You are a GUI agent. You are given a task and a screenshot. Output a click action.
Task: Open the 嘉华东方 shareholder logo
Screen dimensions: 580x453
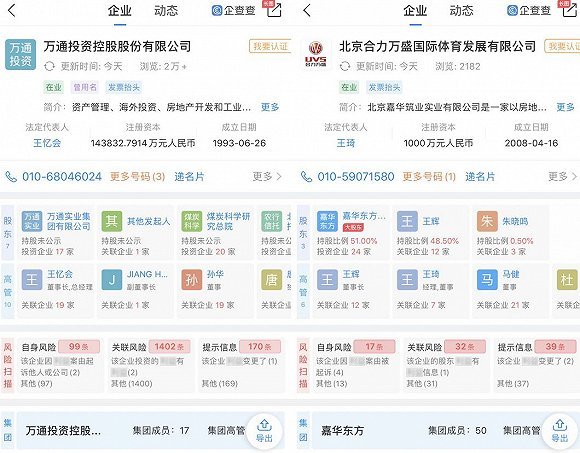point(327,222)
